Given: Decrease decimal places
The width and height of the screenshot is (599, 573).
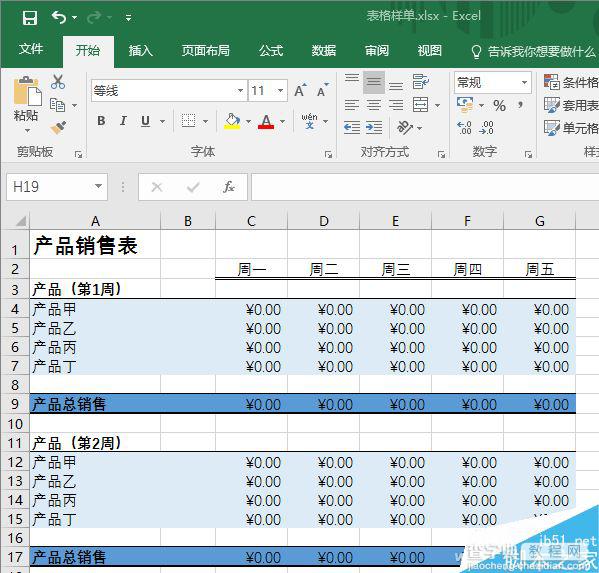Looking at the screenshot, I should pos(486,128).
